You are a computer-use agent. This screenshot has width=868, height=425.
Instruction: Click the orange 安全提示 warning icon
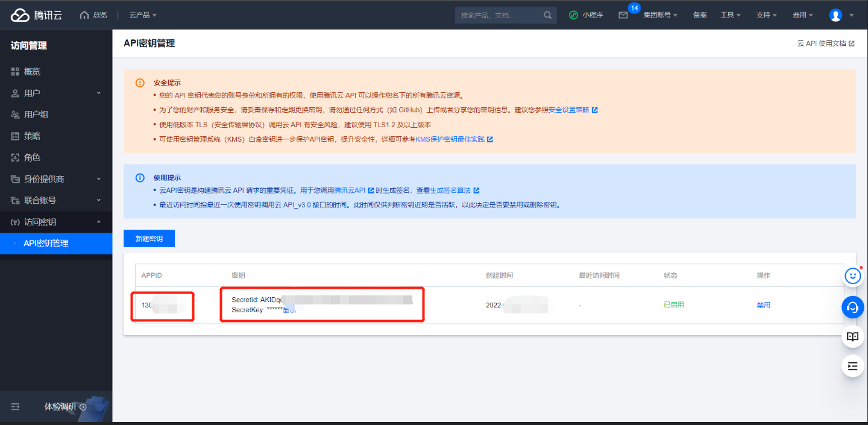click(x=140, y=83)
